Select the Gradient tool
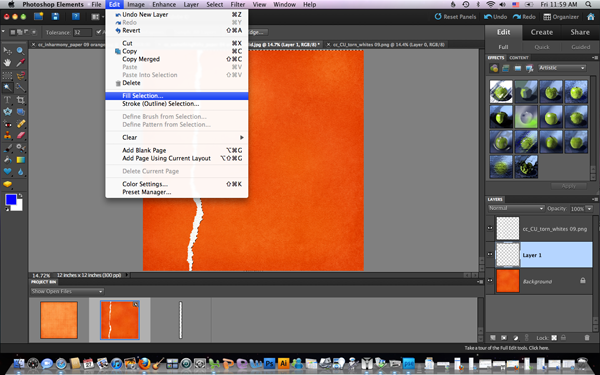Image resolution: width=600 pixels, height=375 pixels. (21, 160)
